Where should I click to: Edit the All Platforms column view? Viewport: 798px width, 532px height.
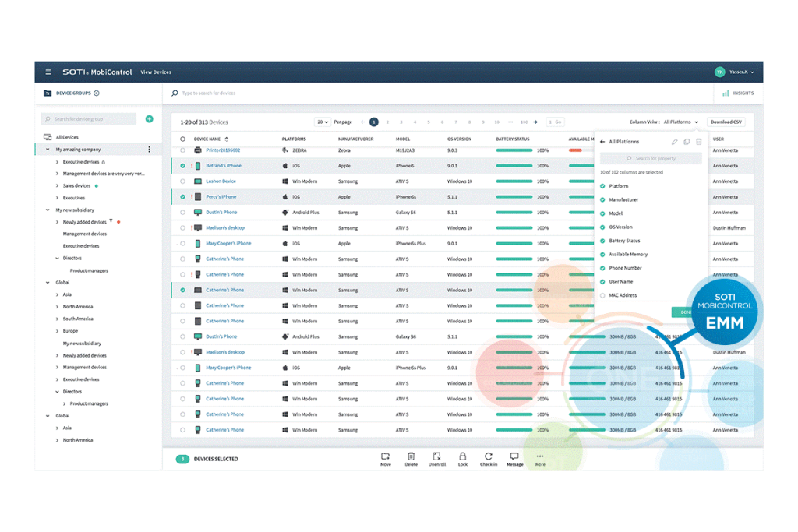pos(674,142)
